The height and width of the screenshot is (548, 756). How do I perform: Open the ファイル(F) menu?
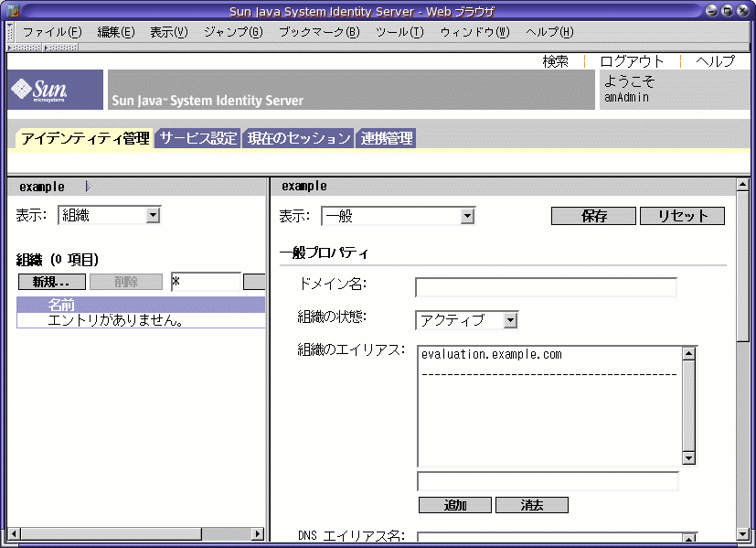52,32
